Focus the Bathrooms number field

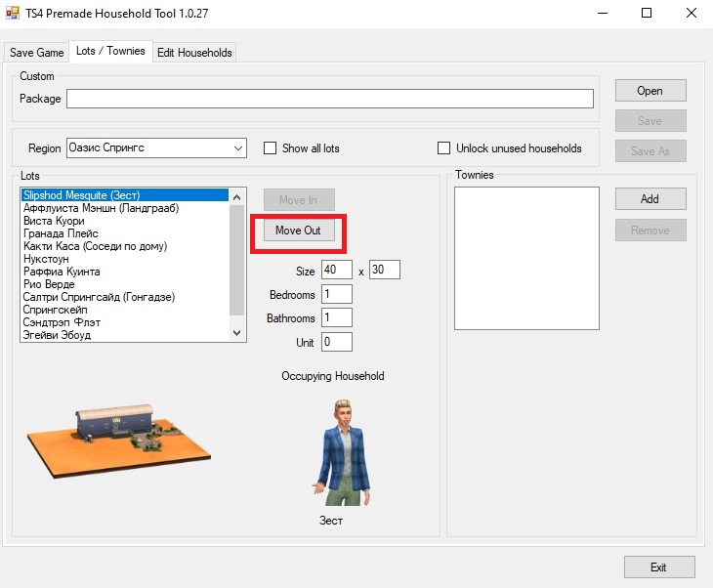click(x=336, y=318)
